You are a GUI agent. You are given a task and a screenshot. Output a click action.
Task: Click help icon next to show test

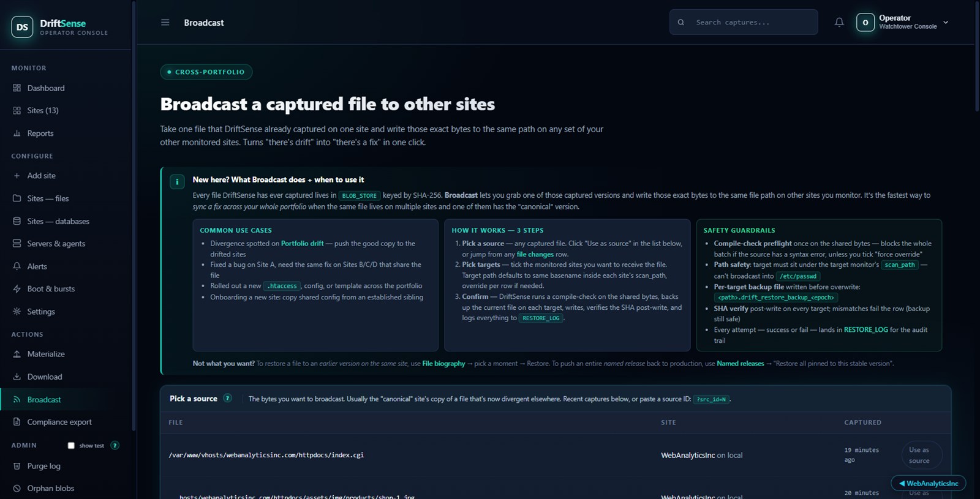115,446
